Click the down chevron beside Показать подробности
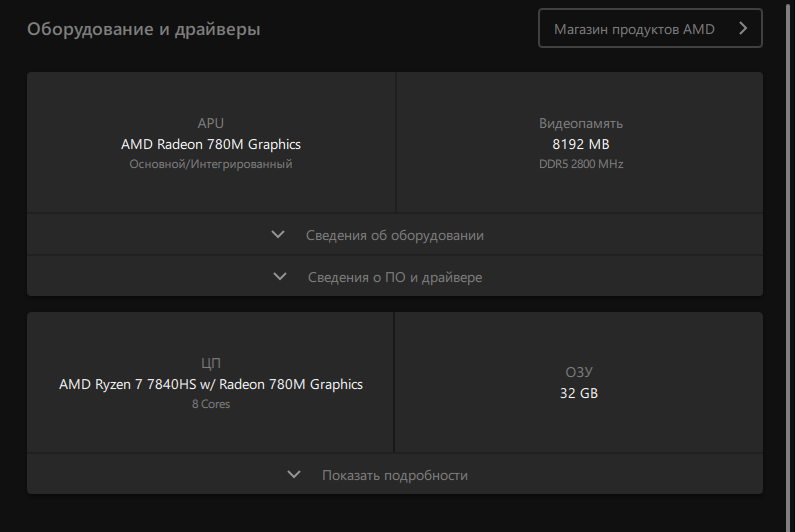The image size is (795, 532). [x=294, y=475]
